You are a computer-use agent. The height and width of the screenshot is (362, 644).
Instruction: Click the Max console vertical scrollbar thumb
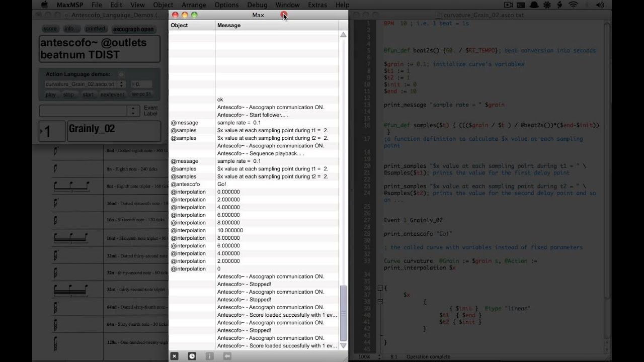tap(343, 313)
